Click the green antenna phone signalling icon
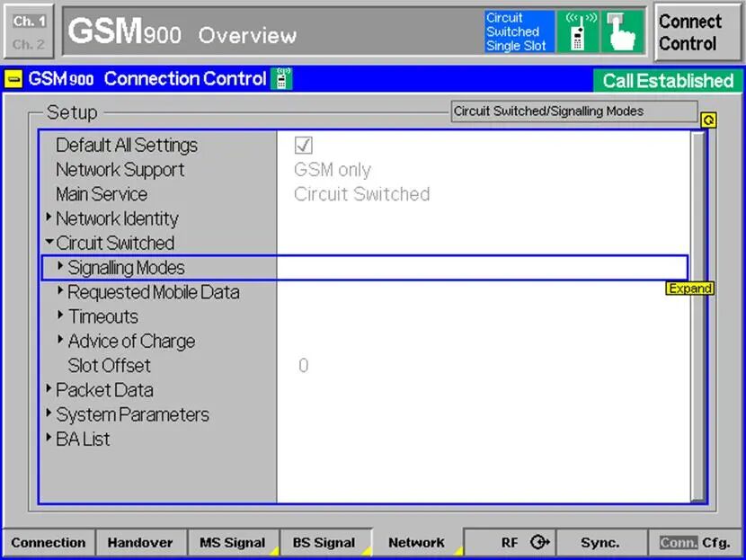This screenshot has width=746, height=560. click(578, 31)
